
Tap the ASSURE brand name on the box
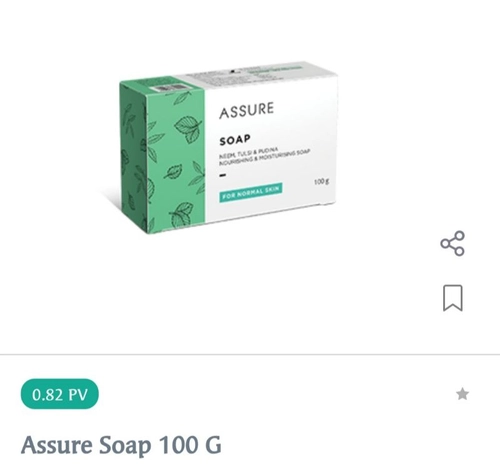click(247, 110)
